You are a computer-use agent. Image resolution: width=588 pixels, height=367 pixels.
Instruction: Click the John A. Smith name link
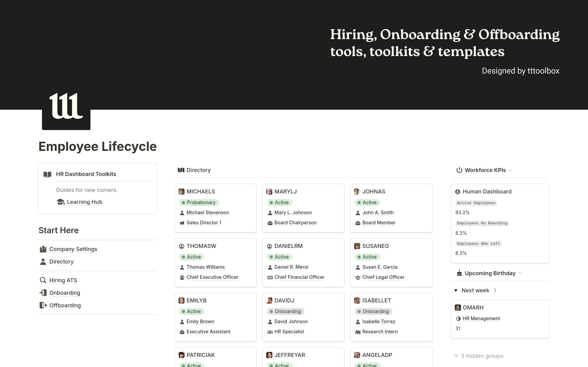[x=378, y=213]
